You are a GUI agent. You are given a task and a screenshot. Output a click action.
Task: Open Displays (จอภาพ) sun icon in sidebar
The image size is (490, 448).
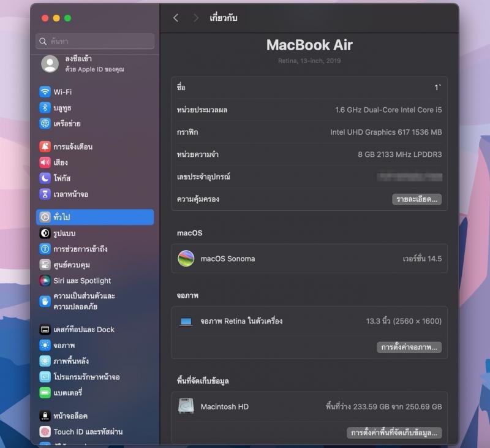45,345
